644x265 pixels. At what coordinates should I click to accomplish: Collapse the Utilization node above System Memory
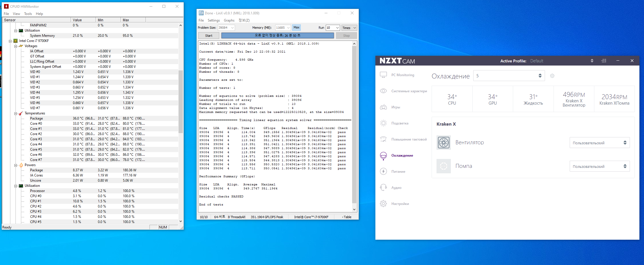pos(16,30)
